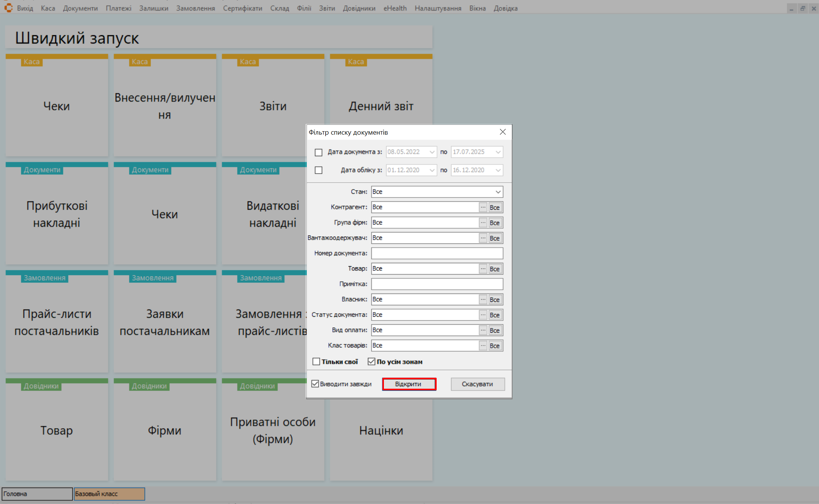
Task: Switch to the Головна window tab
Action: [x=37, y=494]
